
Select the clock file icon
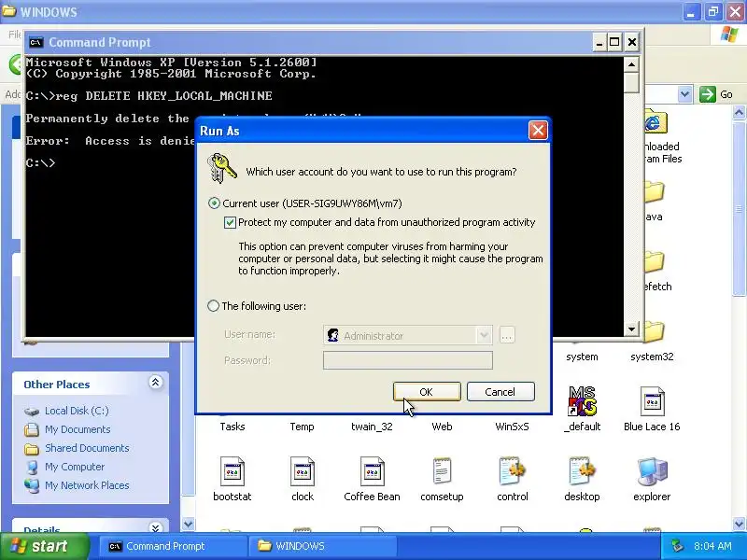coord(302,471)
